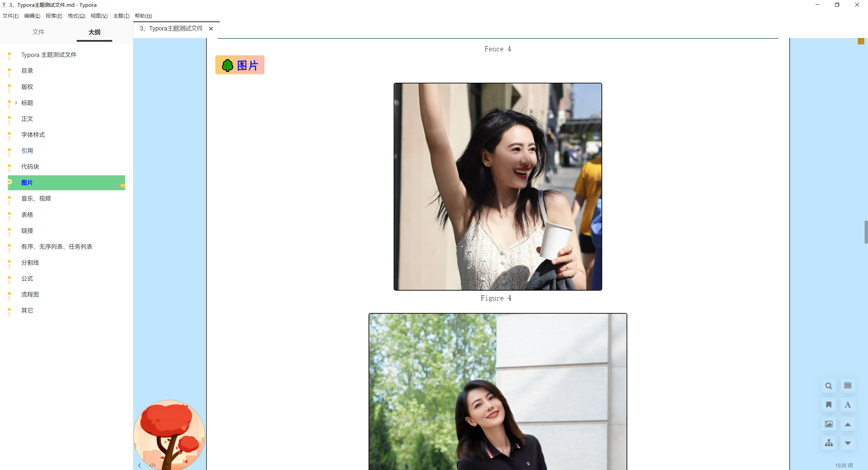Switch to the 文件 sidebar tab
The height and width of the screenshot is (470, 868).
pyautogui.click(x=38, y=32)
